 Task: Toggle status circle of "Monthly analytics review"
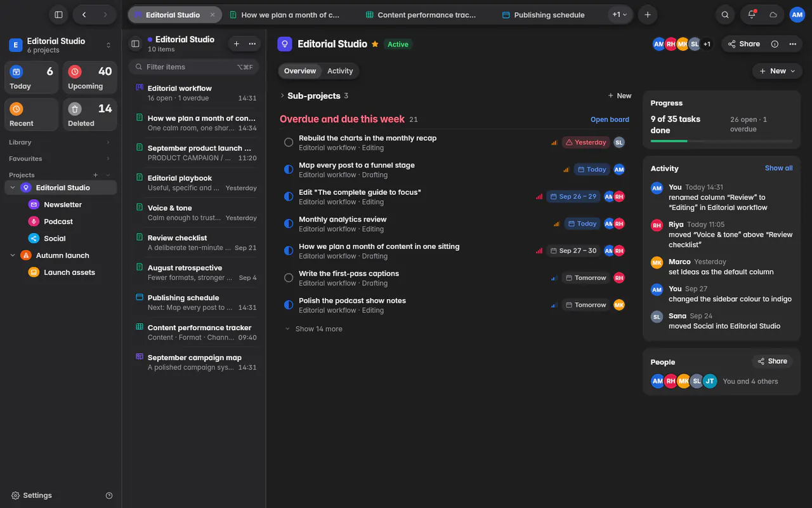pyautogui.click(x=289, y=224)
